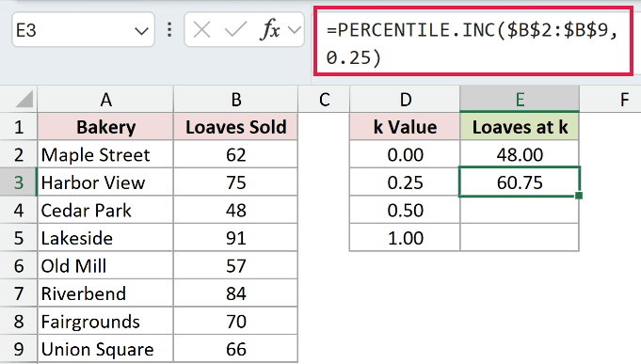Select row 3 header

coord(19,182)
